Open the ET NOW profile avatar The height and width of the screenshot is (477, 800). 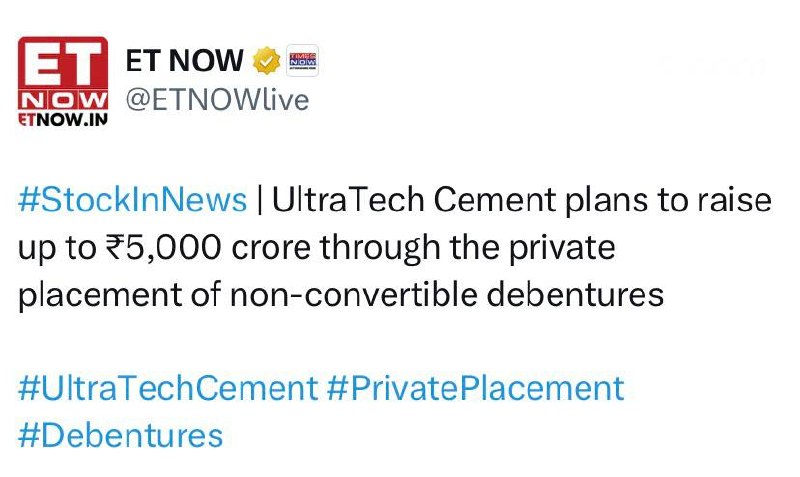[x=63, y=82]
